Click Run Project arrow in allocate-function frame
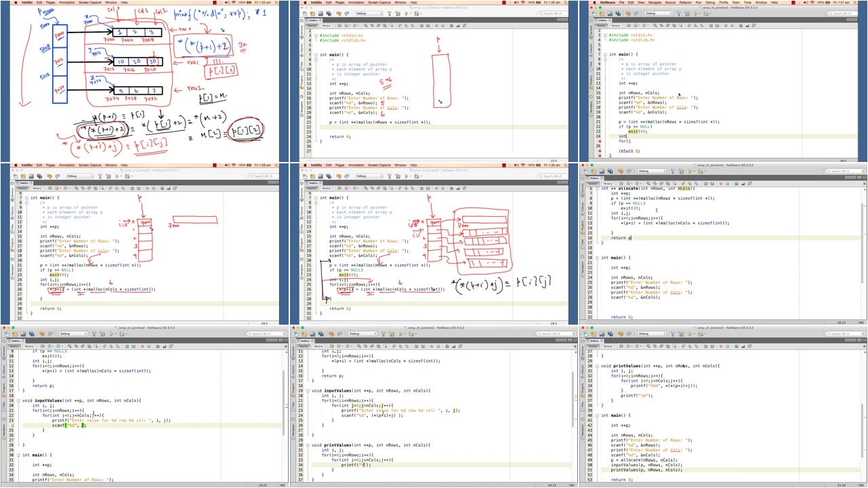 690,171
